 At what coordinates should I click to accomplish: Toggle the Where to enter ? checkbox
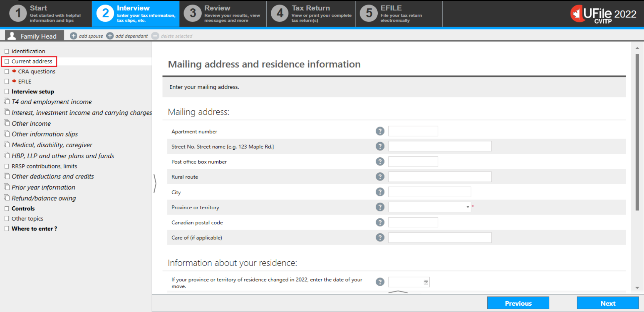pyautogui.click(x=7, y=229)
